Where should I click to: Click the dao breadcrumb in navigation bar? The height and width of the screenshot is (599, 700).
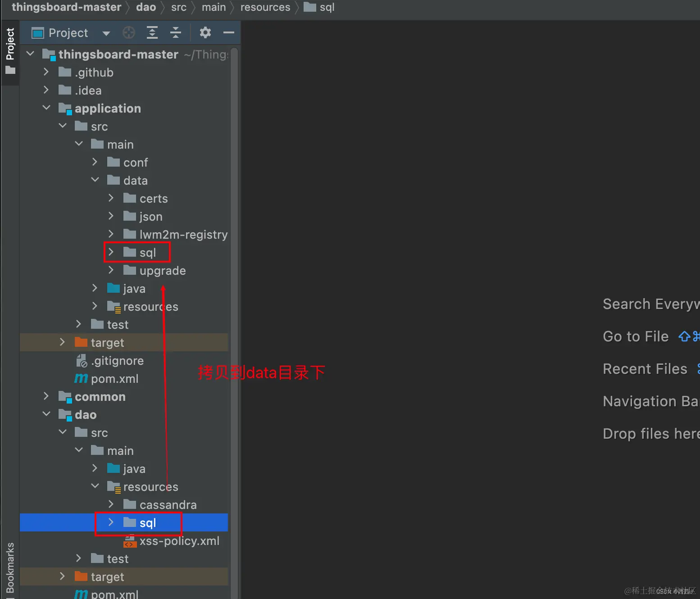[x=146, y=7]
